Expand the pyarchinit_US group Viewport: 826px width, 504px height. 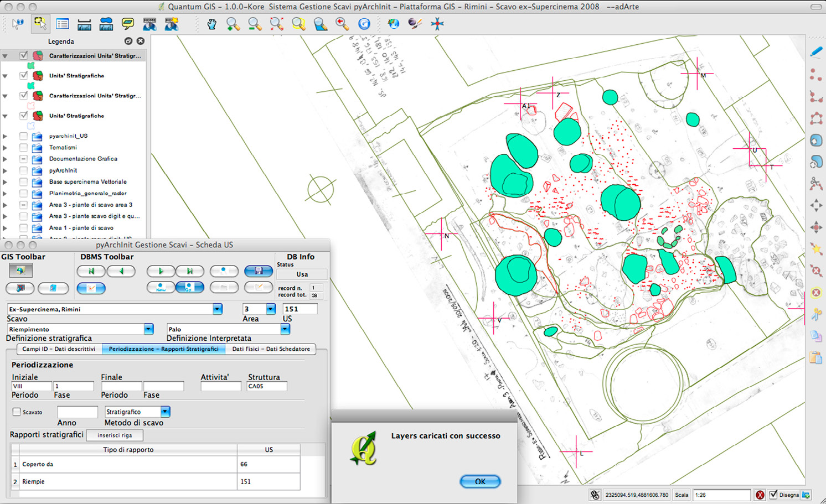(5, 136)
